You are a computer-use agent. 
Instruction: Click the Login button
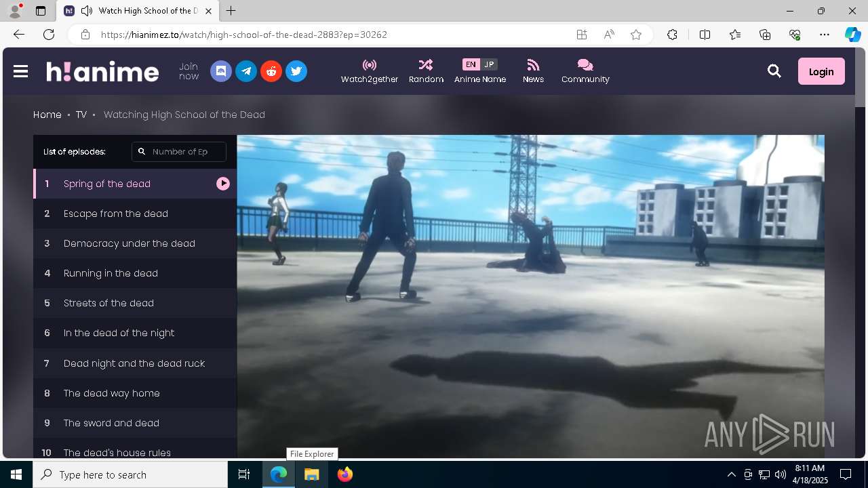[x=821, y=71]
